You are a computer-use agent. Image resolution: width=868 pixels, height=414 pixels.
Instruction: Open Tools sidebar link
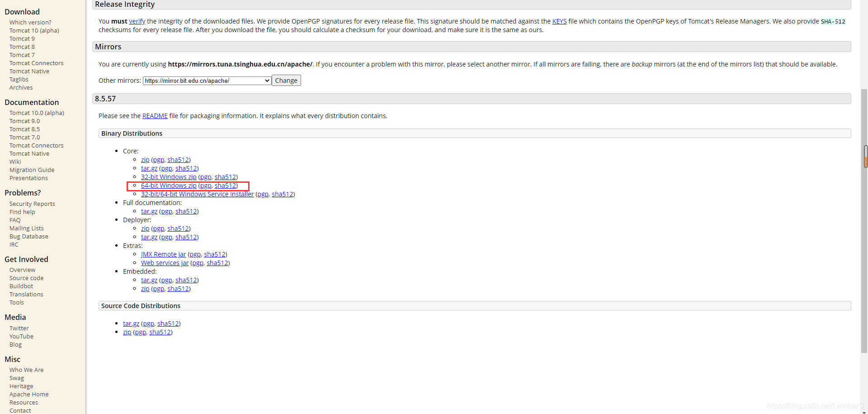pos(17,303)
